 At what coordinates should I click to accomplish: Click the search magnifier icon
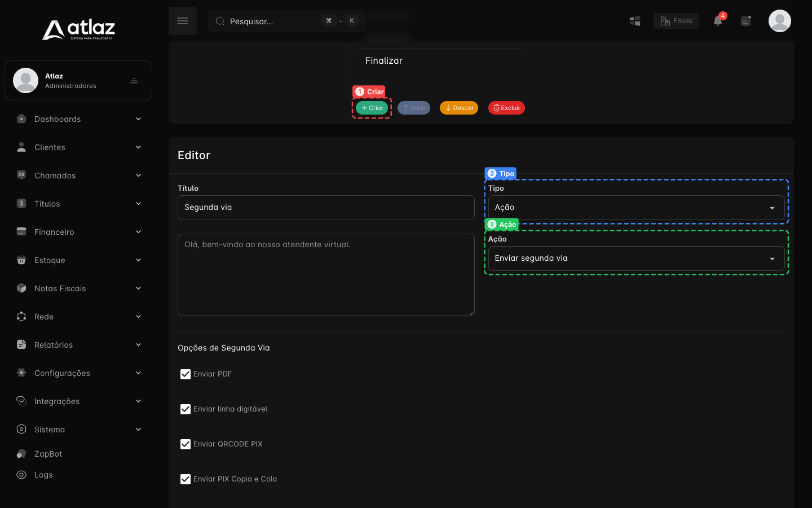(x=220, y=21)
